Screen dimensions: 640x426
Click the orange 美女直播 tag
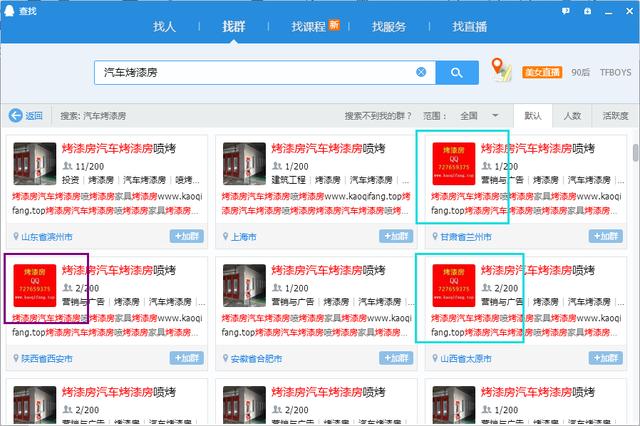pos(542,72)
